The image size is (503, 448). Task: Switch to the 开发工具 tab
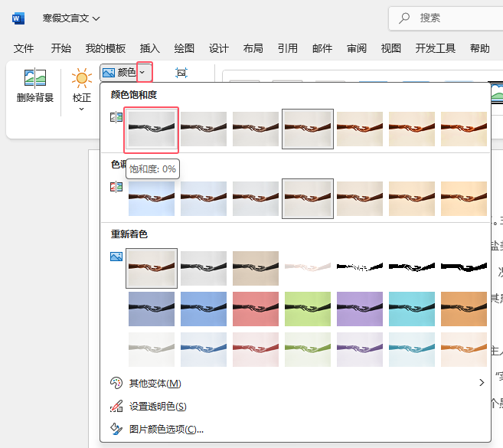pyautogui.click(x=436, y=48)
